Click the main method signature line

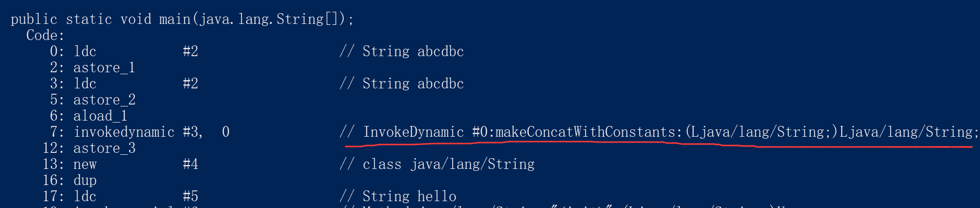[x=182, y=19]
